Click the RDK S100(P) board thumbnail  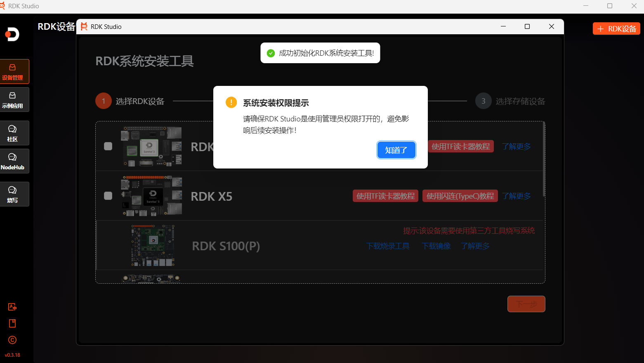(x=153, y=245)
